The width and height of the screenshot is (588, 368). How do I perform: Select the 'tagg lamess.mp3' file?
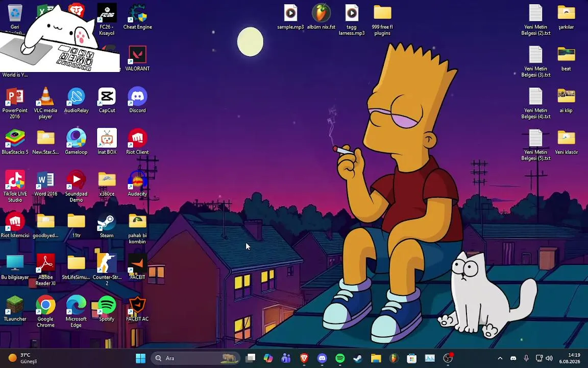(352, 19)
